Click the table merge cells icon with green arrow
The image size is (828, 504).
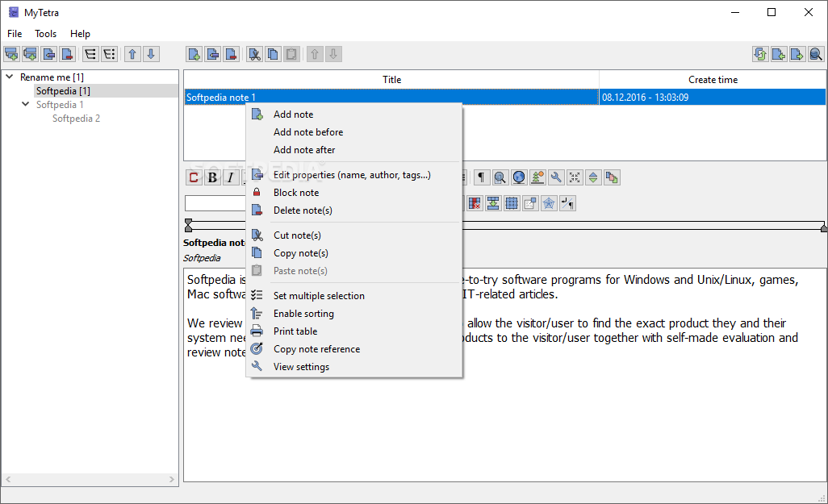(492, 203)
